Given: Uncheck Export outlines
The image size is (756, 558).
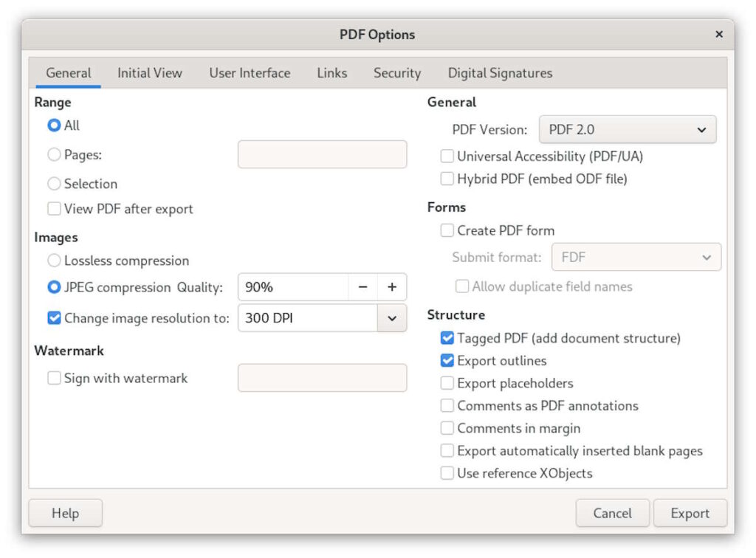Looking at the screenshot, I should (447, 361).
